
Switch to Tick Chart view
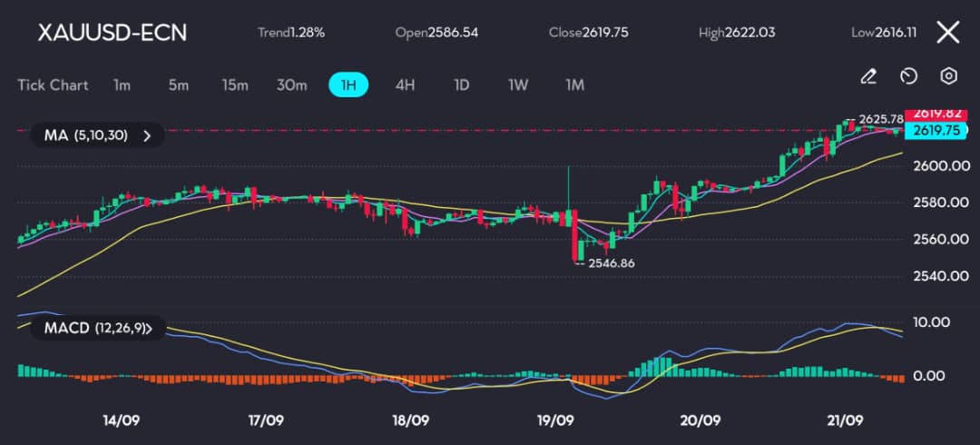click(x=53, y=85)
